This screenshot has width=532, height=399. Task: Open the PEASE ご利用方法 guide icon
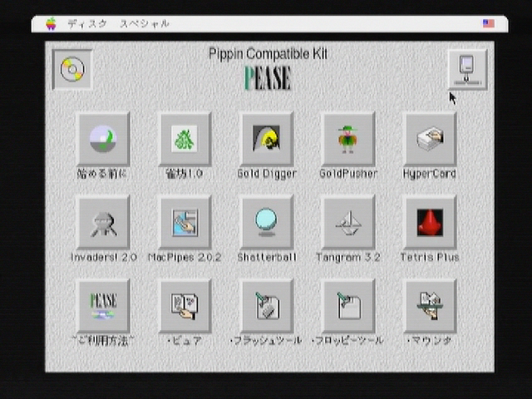(x=103, y=306)
